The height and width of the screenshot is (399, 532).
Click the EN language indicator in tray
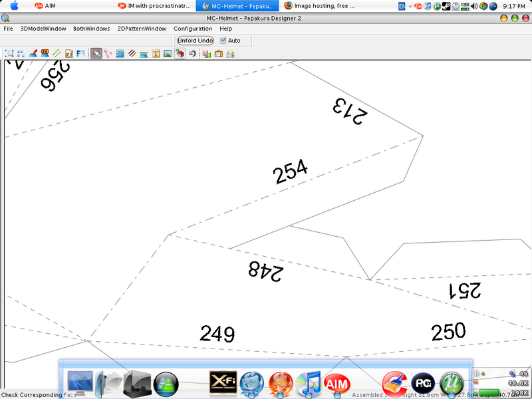tap(402, 6)
